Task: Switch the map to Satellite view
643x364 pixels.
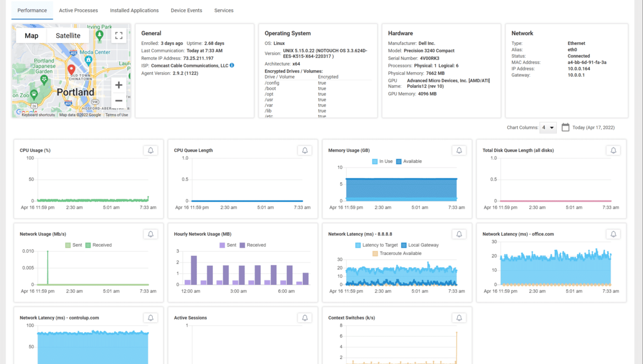Action: point(68,36)
